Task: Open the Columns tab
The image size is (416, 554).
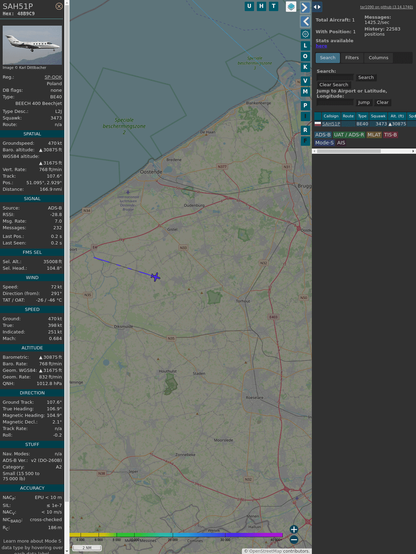Action: point(378,58)
